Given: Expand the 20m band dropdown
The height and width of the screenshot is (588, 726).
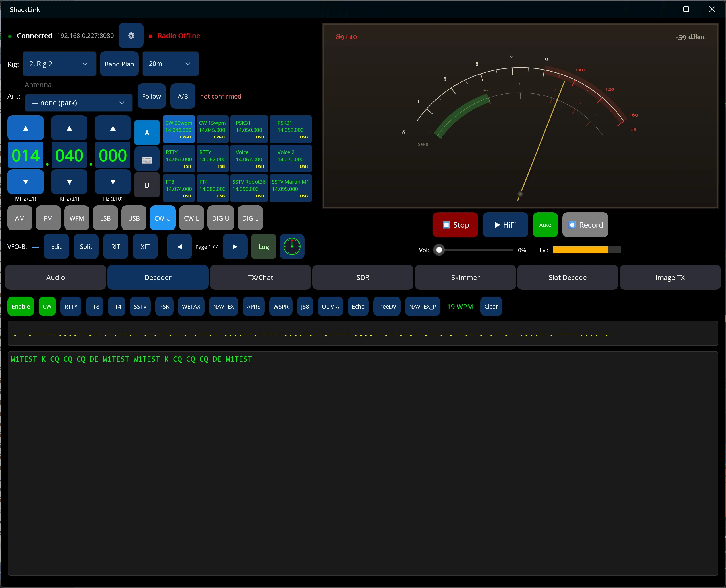Looking at the screenshot, I should click(x=170, y=64).
